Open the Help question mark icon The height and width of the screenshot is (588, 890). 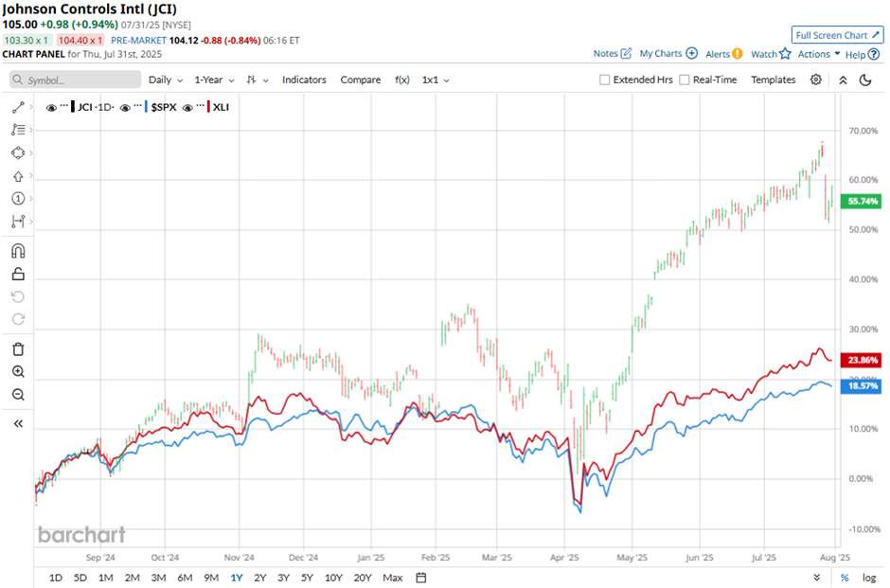874,55
